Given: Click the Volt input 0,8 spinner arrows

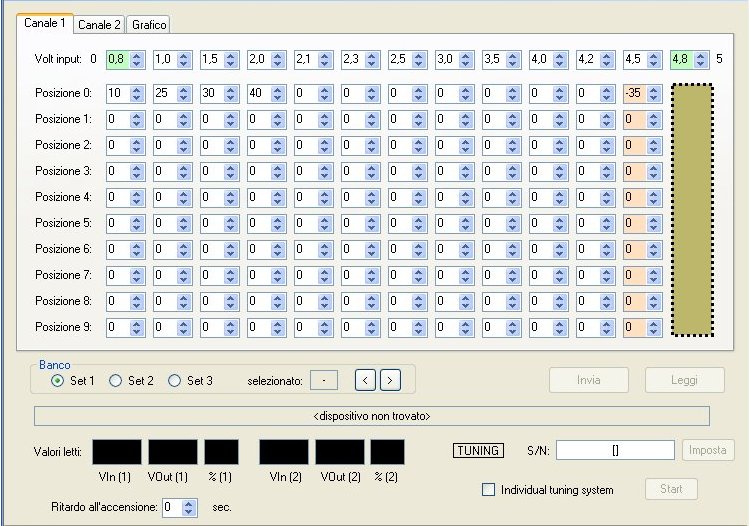Looking at the screenshot, I should click(137, 59).
